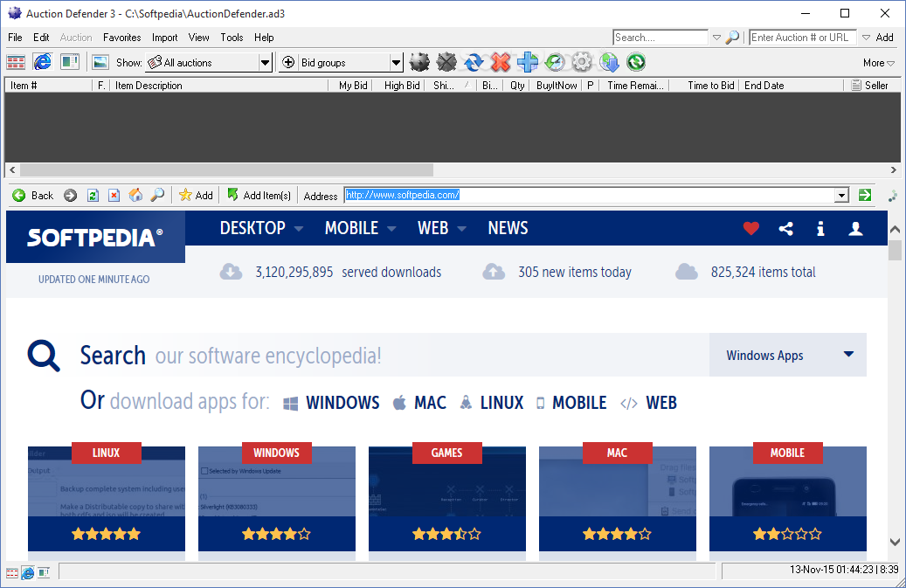906x588 pixels.
Task: Click the Softpedia logo
Action: (95, 237)
